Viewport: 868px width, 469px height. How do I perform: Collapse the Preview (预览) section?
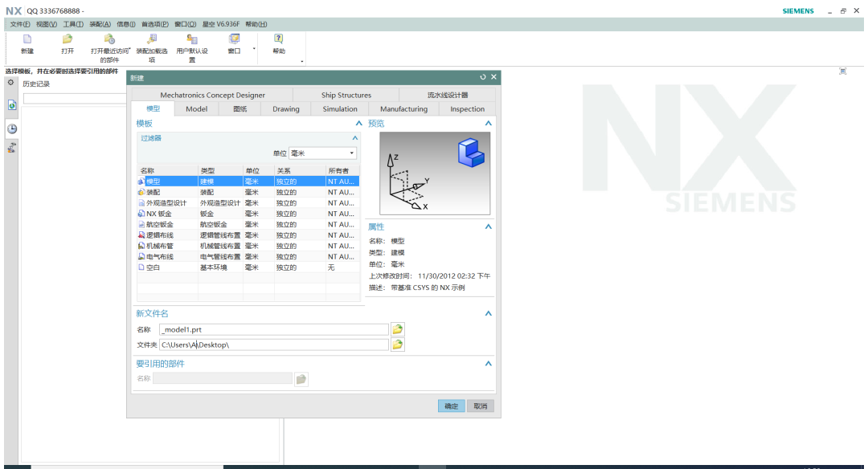489,124
